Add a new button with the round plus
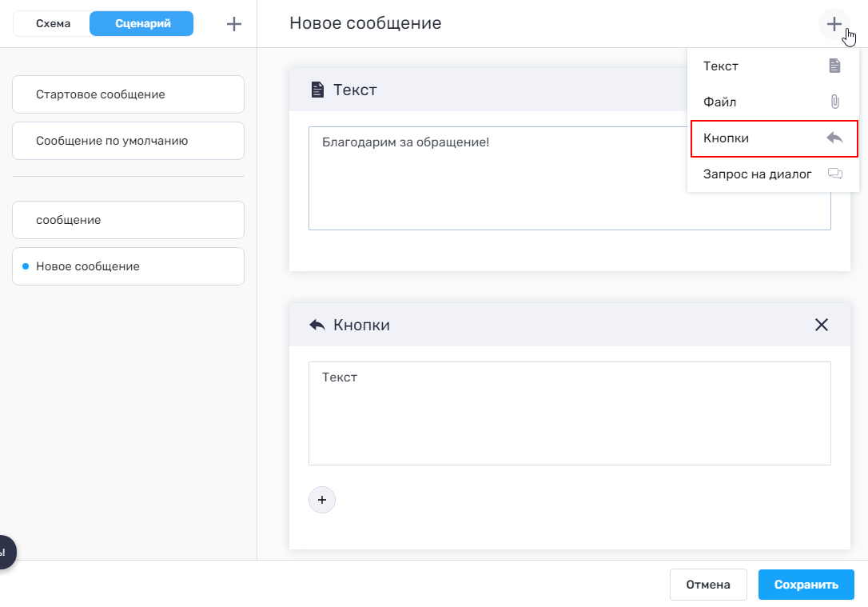 click(322, 500)
